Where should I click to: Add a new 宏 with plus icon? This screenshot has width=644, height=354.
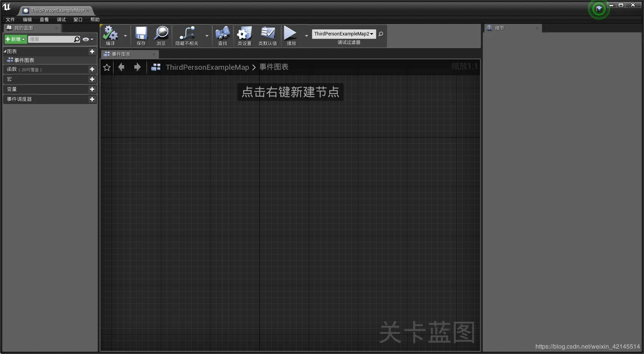click(x=92, y=79)
